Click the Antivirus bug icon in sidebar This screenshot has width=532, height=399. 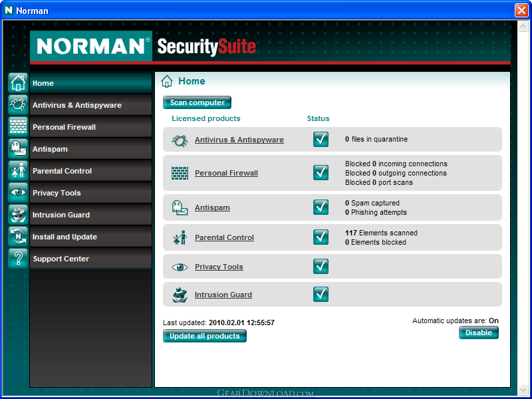tap(18, 105)
